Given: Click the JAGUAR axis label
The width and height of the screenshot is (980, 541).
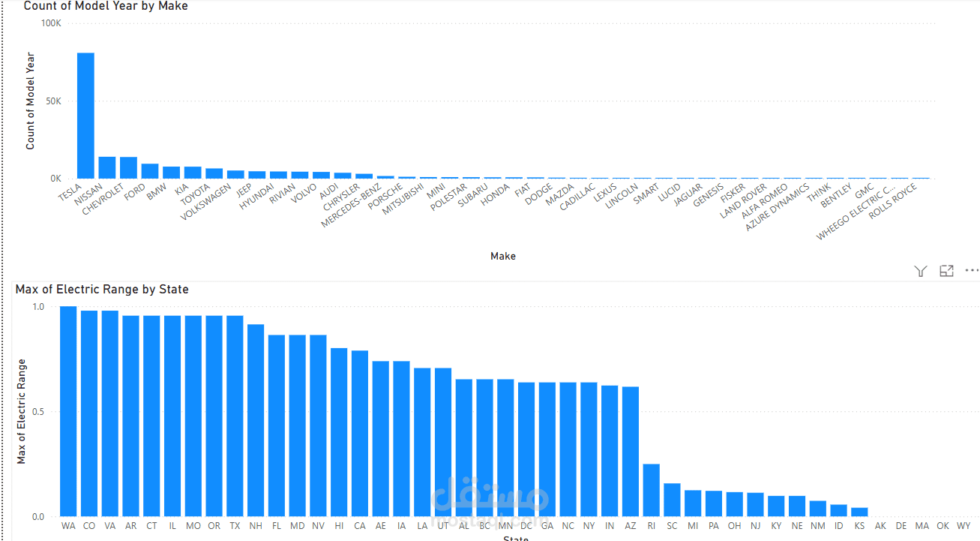Looking at the screenshot, I should [688, 194].
